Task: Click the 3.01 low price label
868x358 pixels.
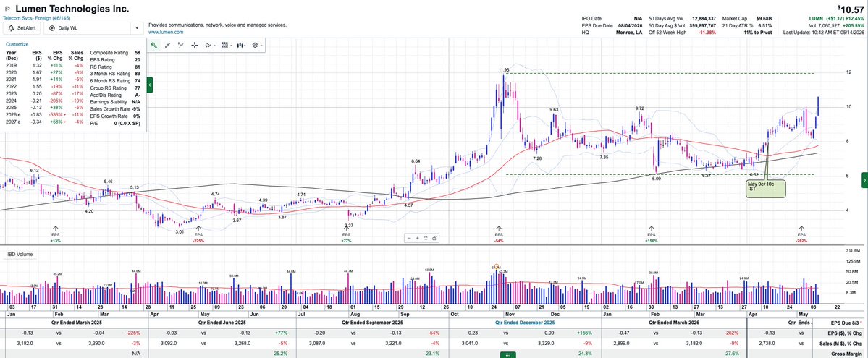Action: point(180,232)
